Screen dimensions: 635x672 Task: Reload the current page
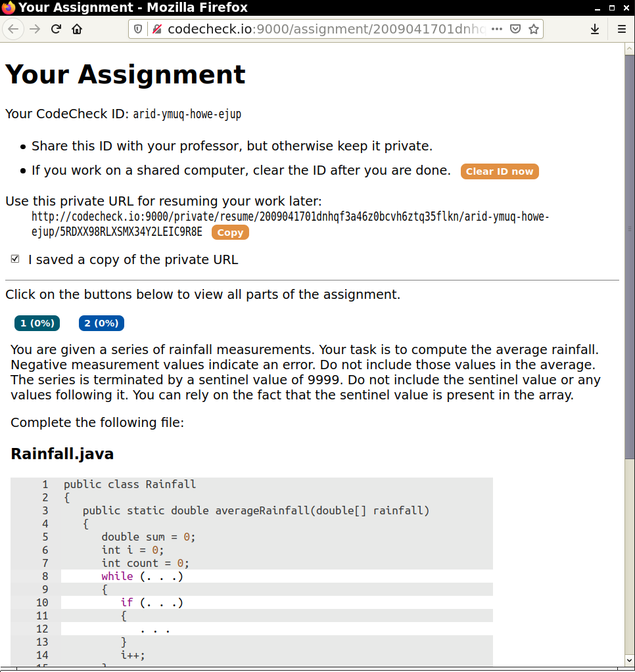pyautogui.click(x=57, y=29)
